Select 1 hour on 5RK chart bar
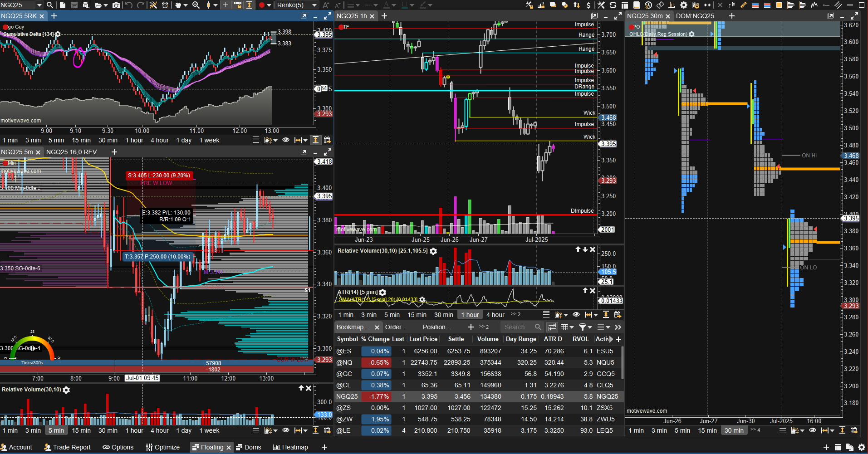The width and height of the screenshot is (868, 454). pos(134,140)
